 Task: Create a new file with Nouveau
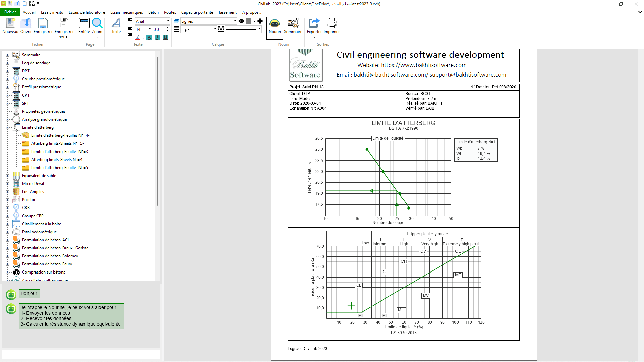(x=10, y=25)
